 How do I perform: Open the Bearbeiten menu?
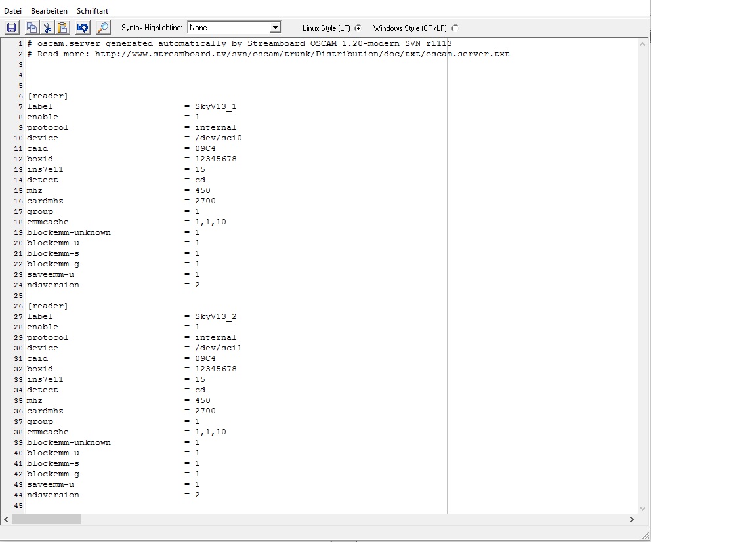49,11
